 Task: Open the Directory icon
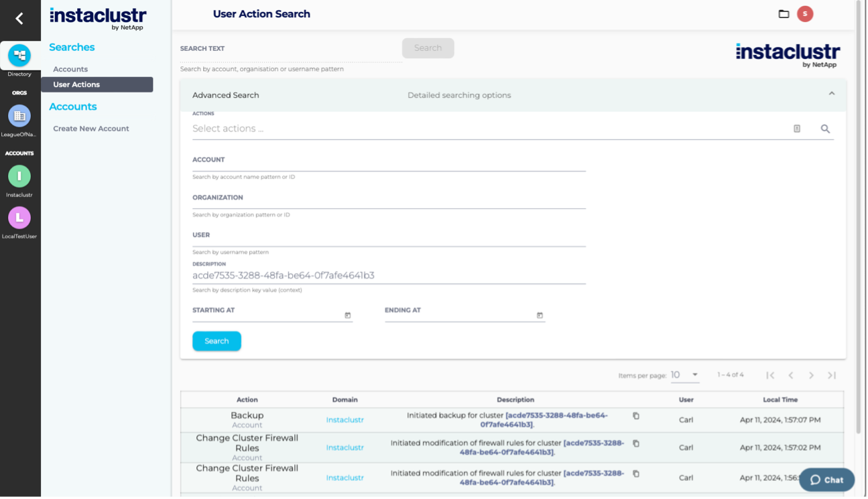pos(19,56)
